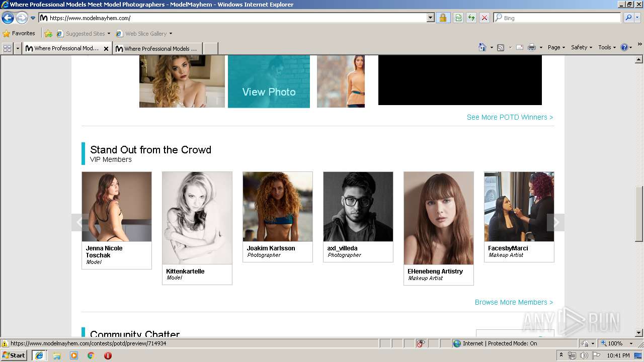Open the Page menu
This screenshot has width=644, height=362.
(556, 47)
